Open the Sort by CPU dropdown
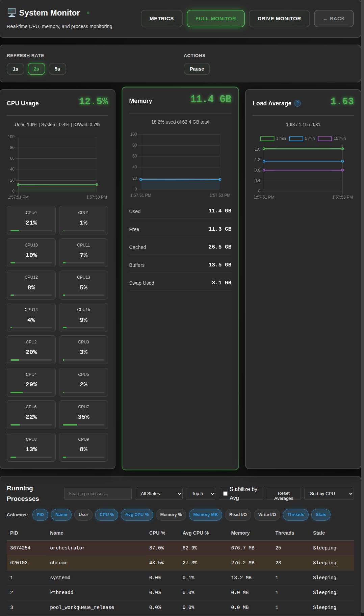364x616 pixels. (329, 494)
